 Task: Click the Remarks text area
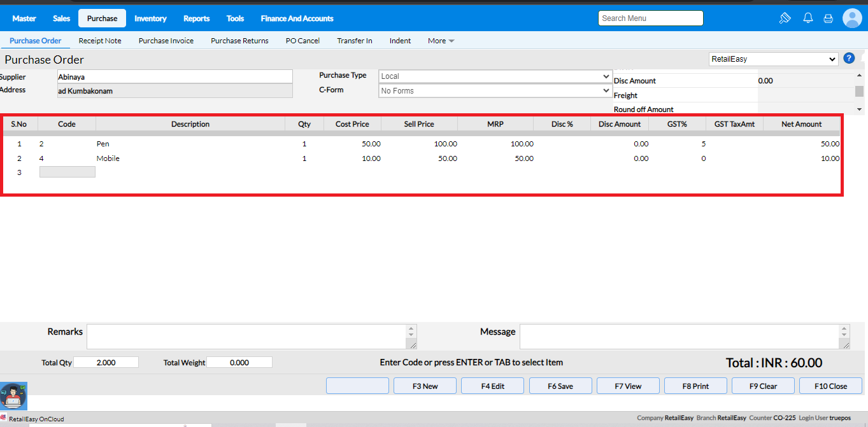coord(247,337)
